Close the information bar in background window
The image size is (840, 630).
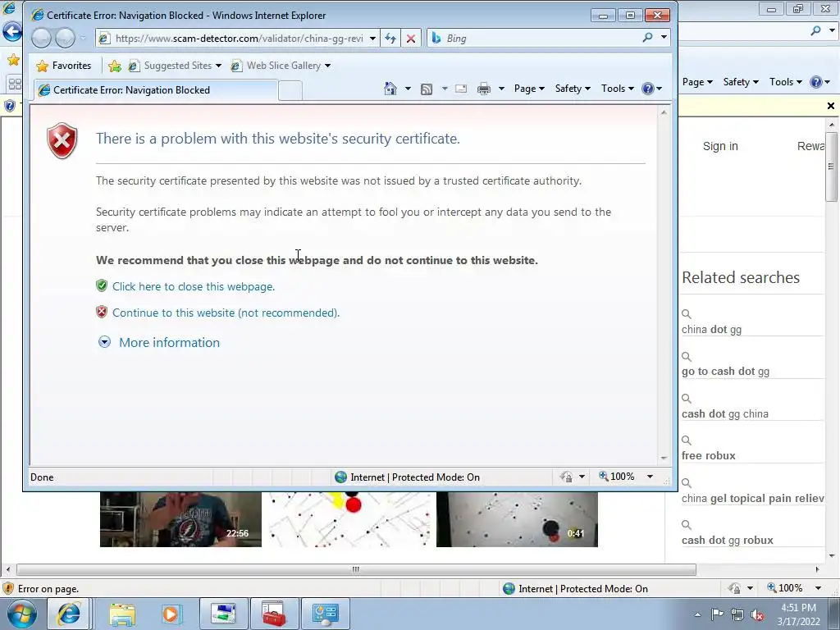point(831,106)
